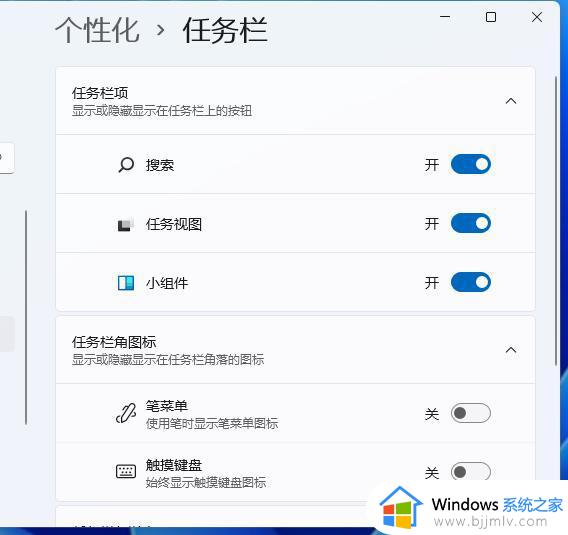The height and width of the screenshot is (535, 568).
Task: Click the 笔菜单 label text
Action: tap(167, 406)
